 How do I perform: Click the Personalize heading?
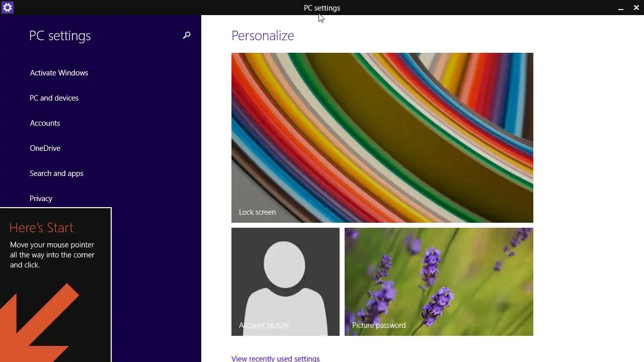tap(263, 36)
